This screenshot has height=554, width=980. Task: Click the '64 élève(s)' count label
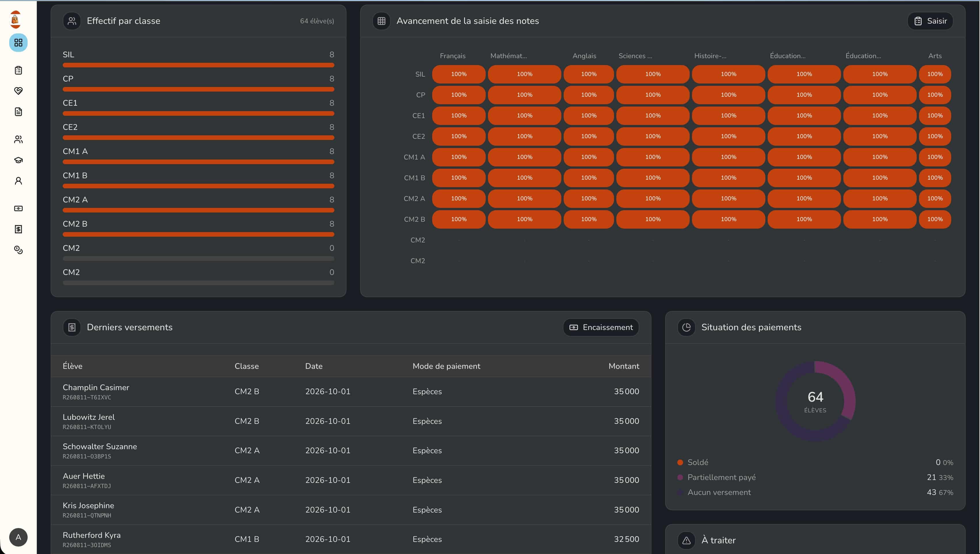click(317, 21)
